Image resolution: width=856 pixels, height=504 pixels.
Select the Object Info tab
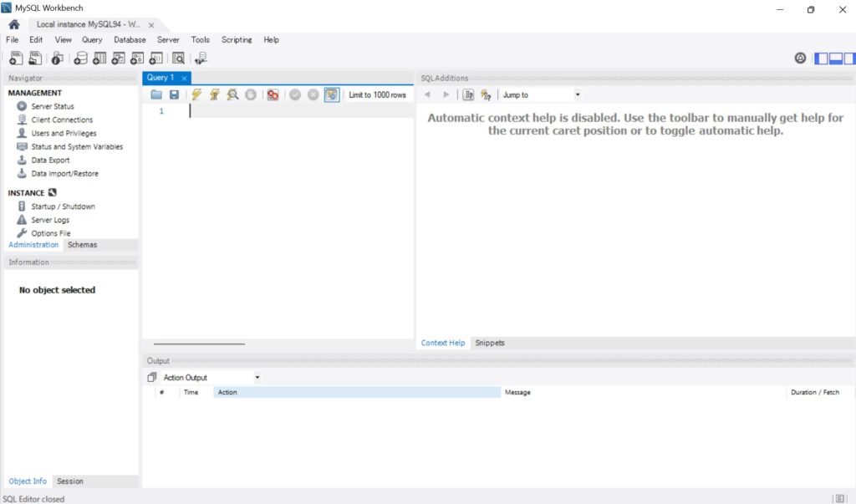pos(28,481)
